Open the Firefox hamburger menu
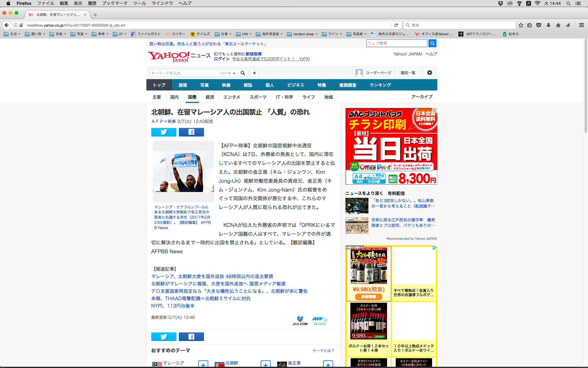The width and height of the screenshot is (588, 368). click(581, 25)
